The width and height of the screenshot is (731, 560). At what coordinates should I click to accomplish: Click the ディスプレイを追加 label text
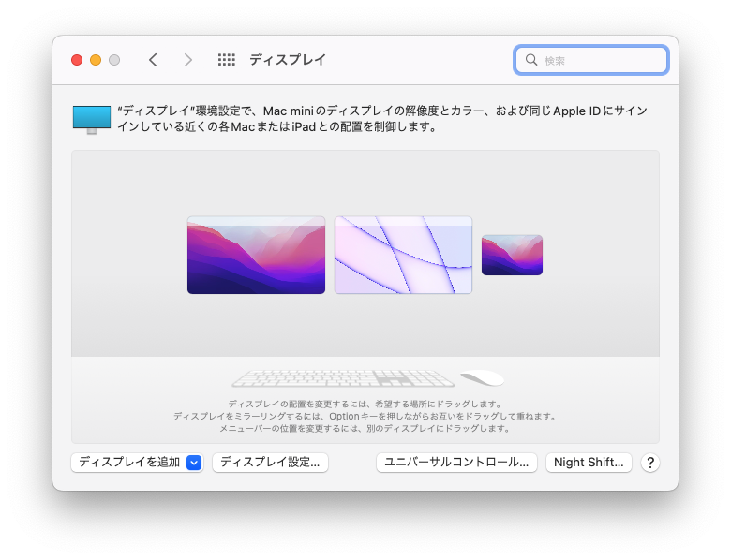click(x=129, y=463)
